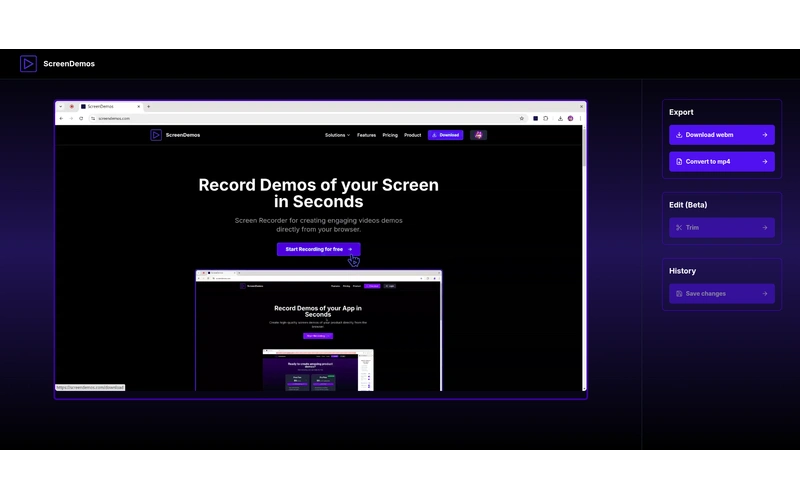Click the site info icon in the address bar
Viewport: 800px width, 500px height.
coord(93,118)
